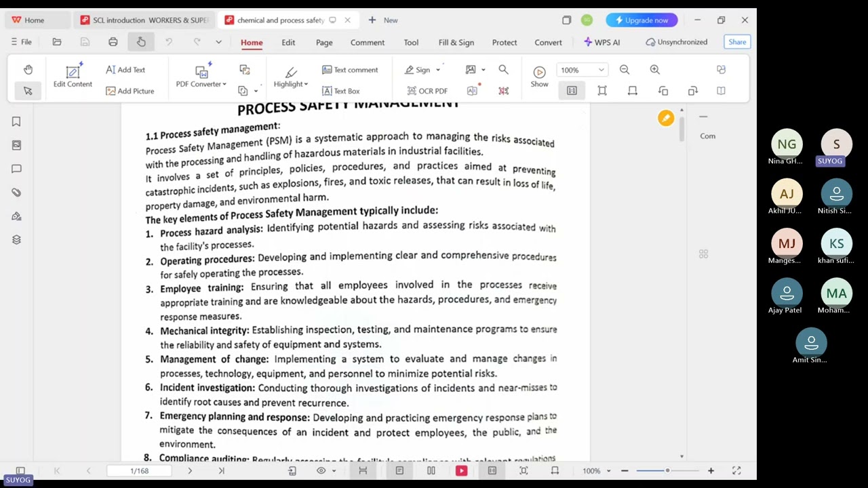This screenshot has height=488, width=868.
Task: Enter fullscreen from status bar
Action: tap(736, 470)
